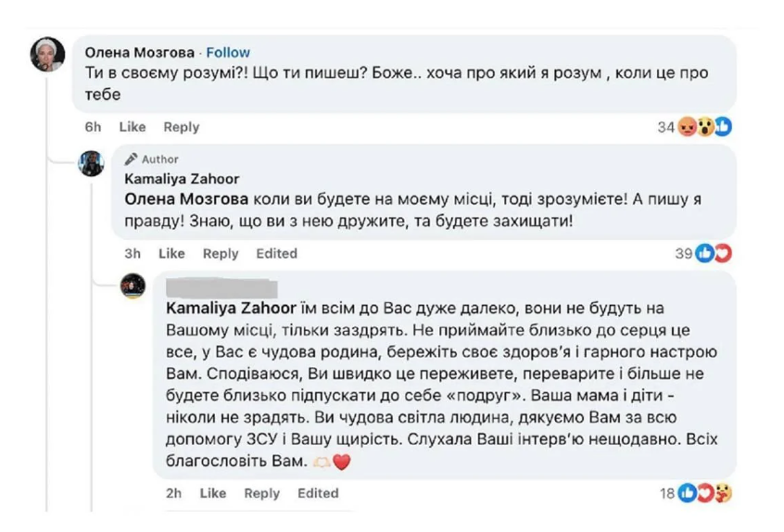Like Kamaliya Zahoor's 3h-old reply
The height and width of the screenshot is (532, 784).
pyautogui.click(x=171, y=253)
